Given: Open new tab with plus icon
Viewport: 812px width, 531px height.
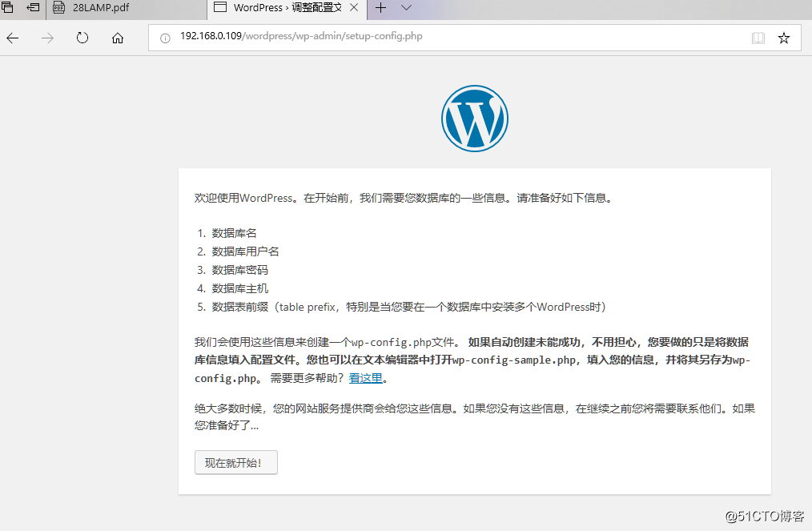Looking at the screenshot, I should pyautogui.click(x=380, y=8).
